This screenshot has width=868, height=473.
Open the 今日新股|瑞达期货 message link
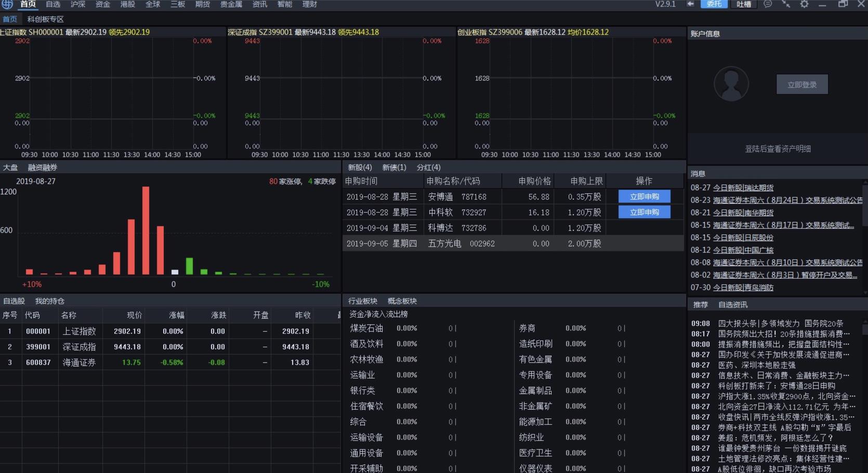(743, 188)
